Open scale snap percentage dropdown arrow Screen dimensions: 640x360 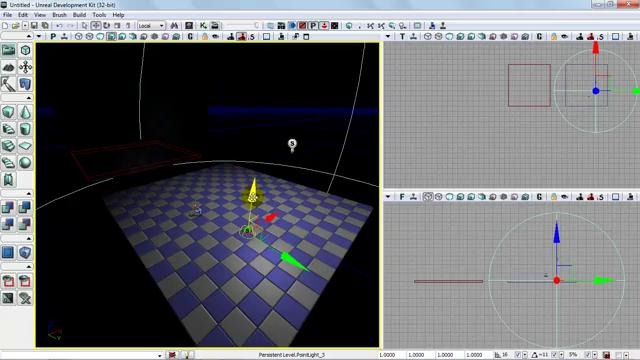click(595, 355)
